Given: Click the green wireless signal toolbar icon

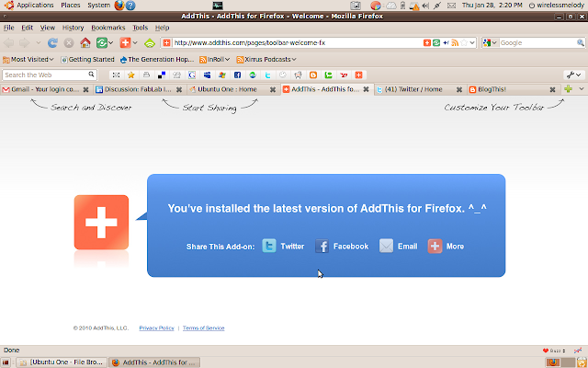Looking at the screenshot, I should click(x=150, y=43).
